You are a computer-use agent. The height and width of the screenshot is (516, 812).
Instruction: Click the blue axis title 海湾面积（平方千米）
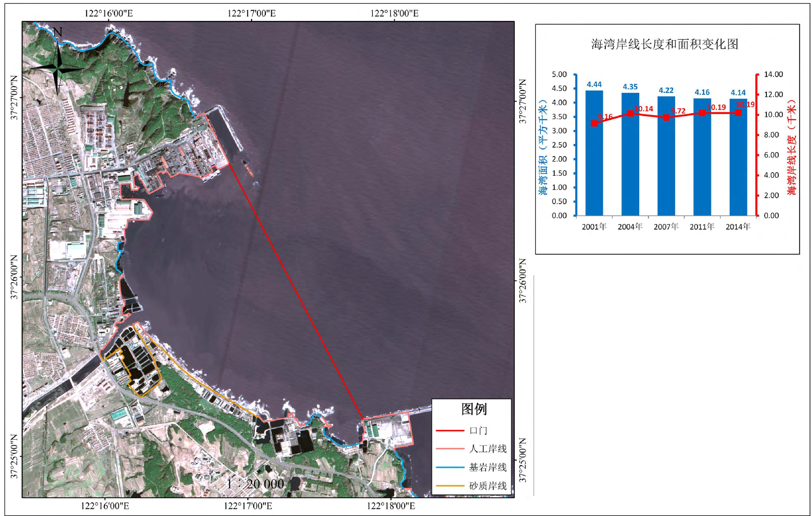(543, 147)
